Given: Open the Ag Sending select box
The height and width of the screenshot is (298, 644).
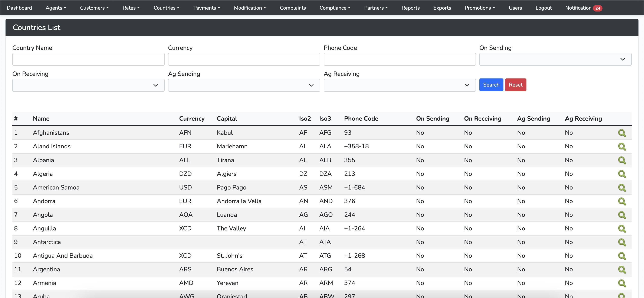Looking at the screenshot, I should (244, 85).
